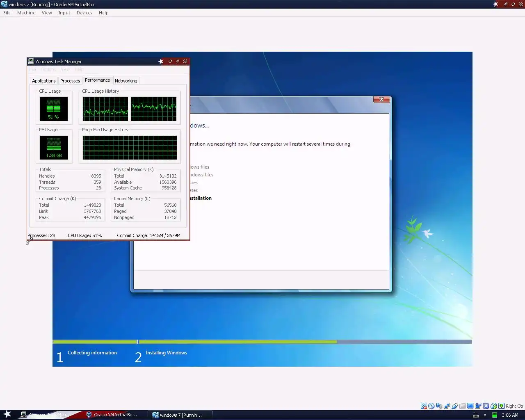
Task: Open the VirtualBox Machine menu
Action: pyautogui.click(x=26, y=13)
